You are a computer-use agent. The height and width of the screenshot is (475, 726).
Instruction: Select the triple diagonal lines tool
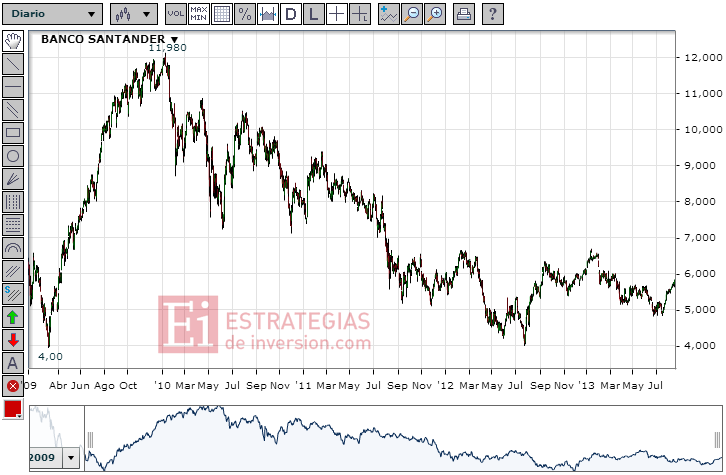13,271
